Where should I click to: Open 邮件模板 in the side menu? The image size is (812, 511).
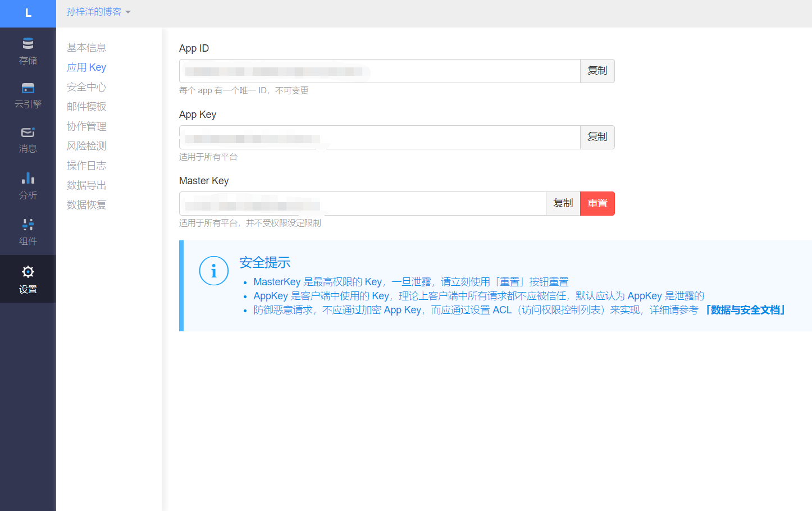click(x=86, y=107)
